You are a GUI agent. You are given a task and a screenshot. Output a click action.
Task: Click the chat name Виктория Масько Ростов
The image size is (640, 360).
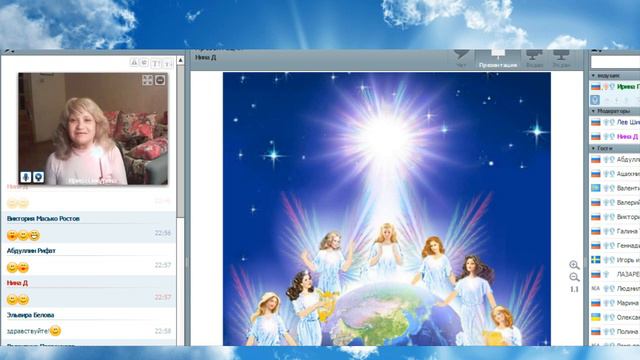tap(43, 219)
